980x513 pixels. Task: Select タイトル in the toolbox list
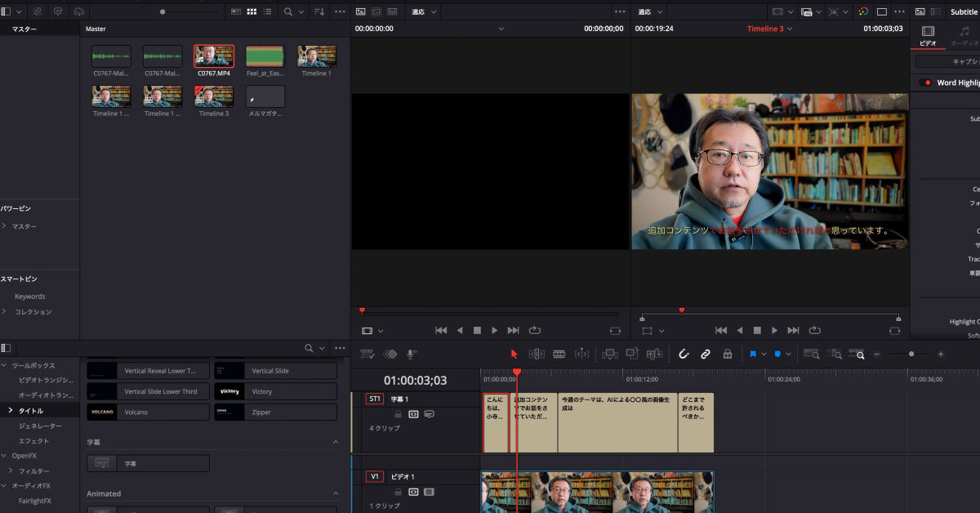click(x=31, y=410)
